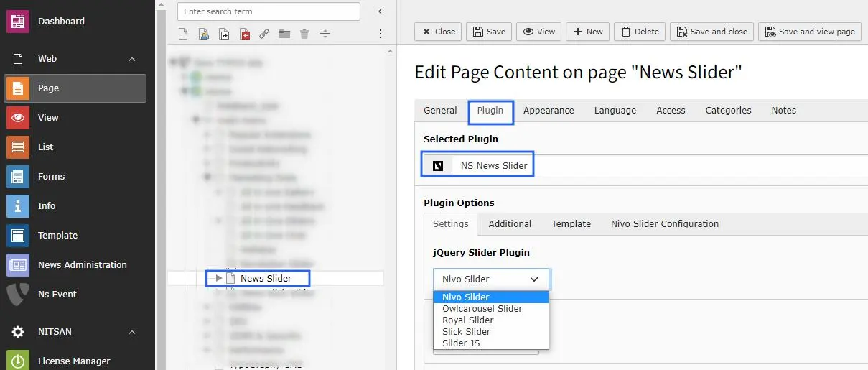Click the menu separator icon in tree toolbar
Screen dimensions: 868x370
point(325,34)
